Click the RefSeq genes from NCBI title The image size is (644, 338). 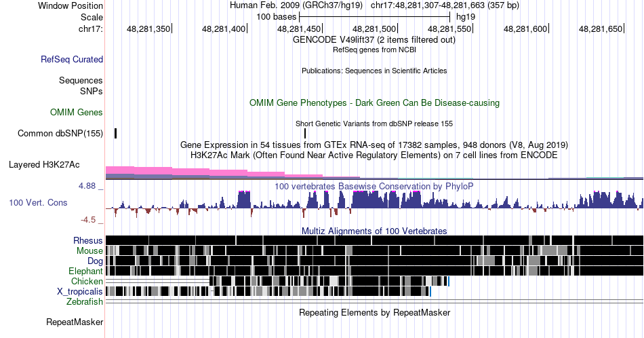click(374, 50)
